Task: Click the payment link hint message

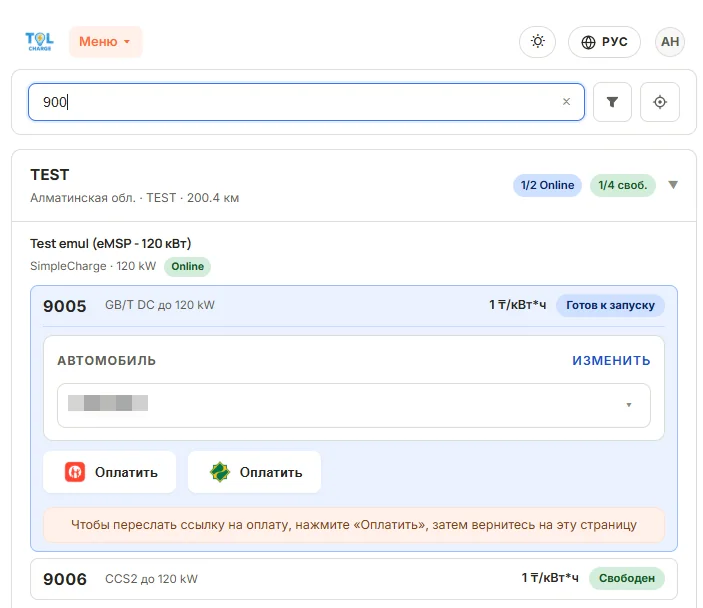Action: click(354, 525)
